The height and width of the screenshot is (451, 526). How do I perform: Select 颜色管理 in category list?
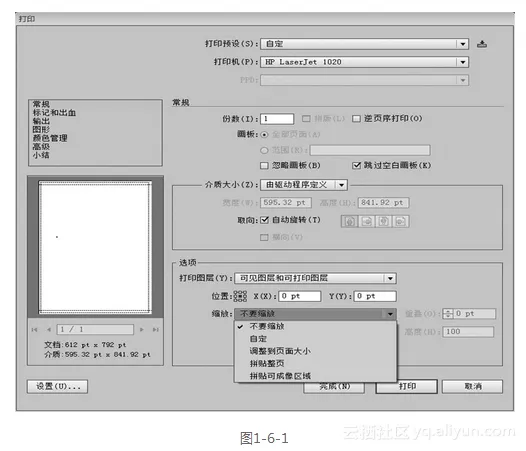(x=50, y=138)
